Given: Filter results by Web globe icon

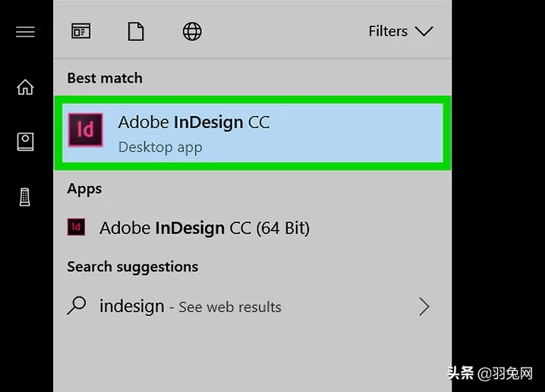Looking at the screenshot, I should tap(192, 32).
